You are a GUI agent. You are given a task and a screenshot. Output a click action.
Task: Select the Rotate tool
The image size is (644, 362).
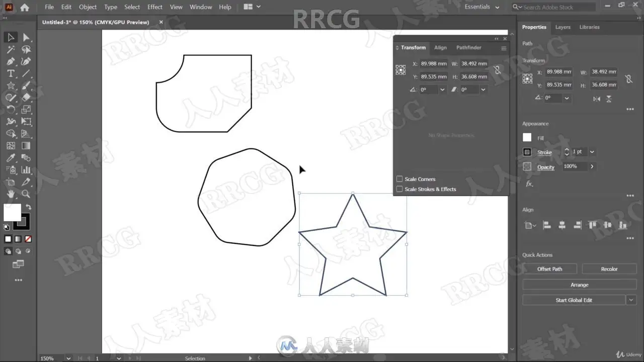click(11, 110)
